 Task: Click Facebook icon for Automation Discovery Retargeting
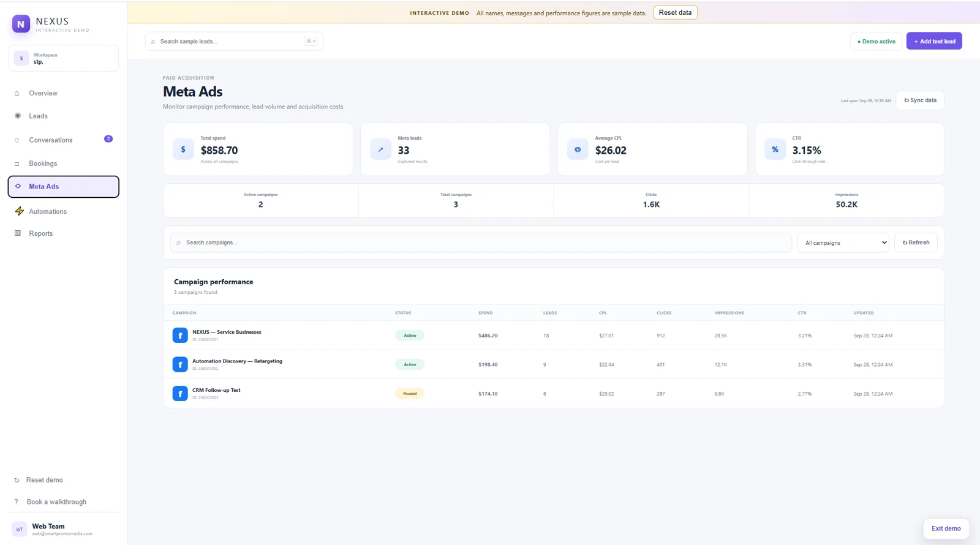pos(180,364)
